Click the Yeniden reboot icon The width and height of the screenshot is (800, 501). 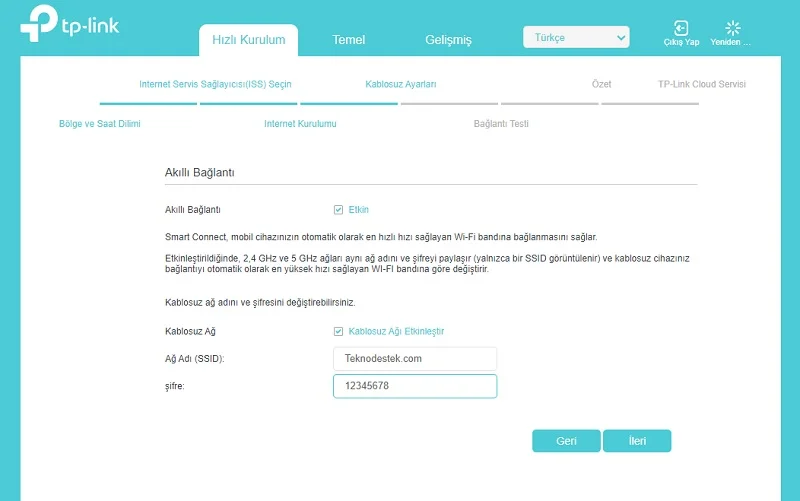click(732, 29)
